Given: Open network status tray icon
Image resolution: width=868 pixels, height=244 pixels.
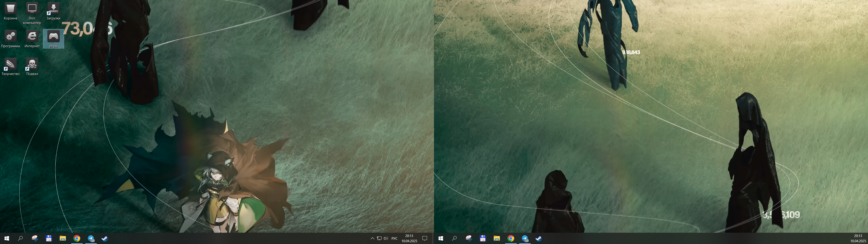Looking at the screenshot, I should coord(379,238).
